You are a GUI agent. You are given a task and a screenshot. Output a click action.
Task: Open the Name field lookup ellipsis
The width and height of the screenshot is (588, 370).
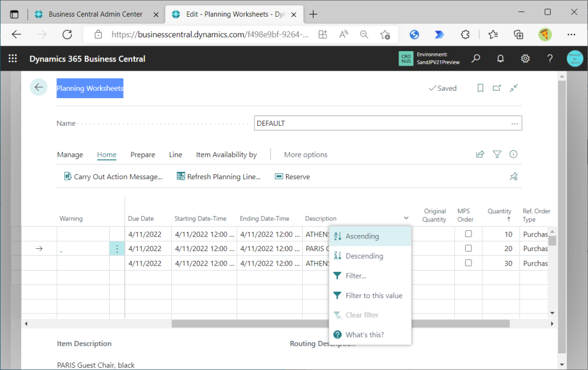(x=514, y=124)
